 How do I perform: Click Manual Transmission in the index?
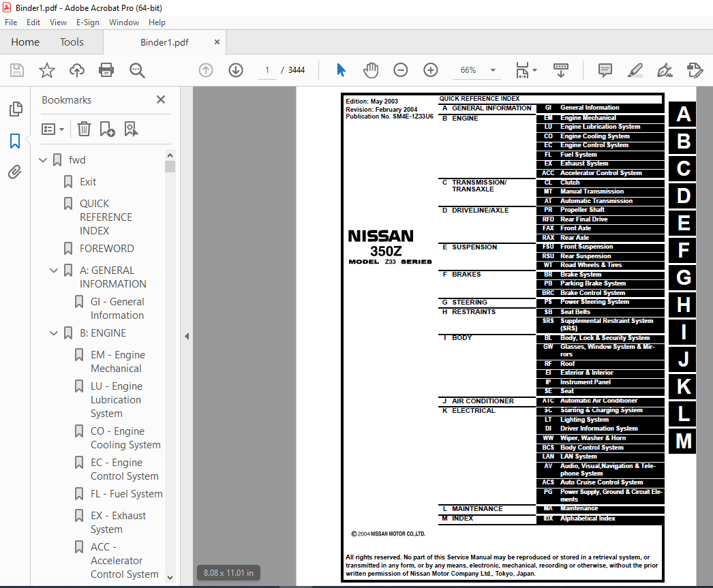point(592,191)
